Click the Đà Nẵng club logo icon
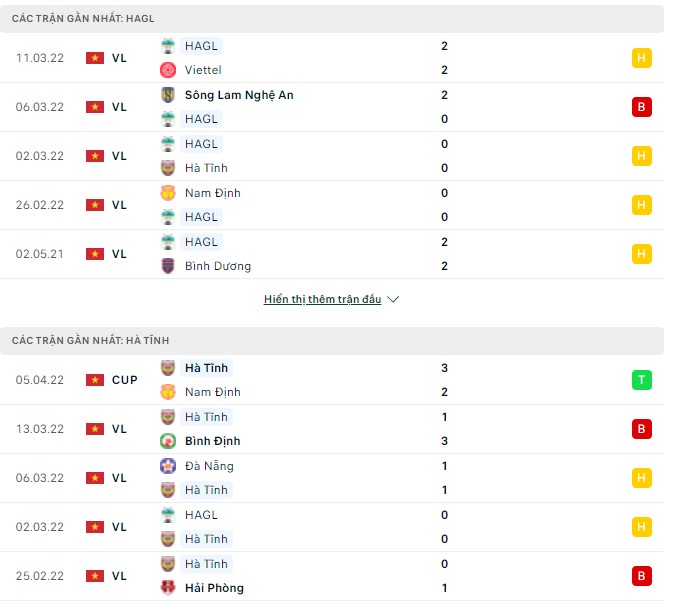 pyautogui.click(x=168, y=466)
